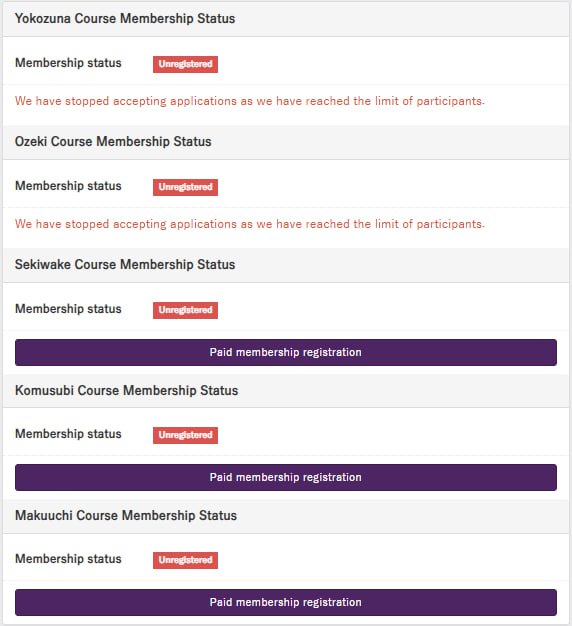Click Paid membership registration under Makuuchi Course
This screenshot has height=626, width=572.
pos(286,602)
